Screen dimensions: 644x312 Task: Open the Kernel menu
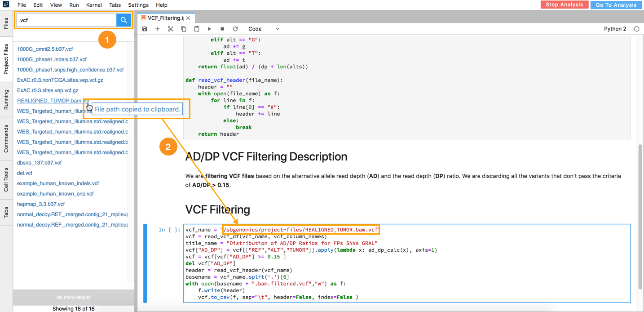pos(94,5)
